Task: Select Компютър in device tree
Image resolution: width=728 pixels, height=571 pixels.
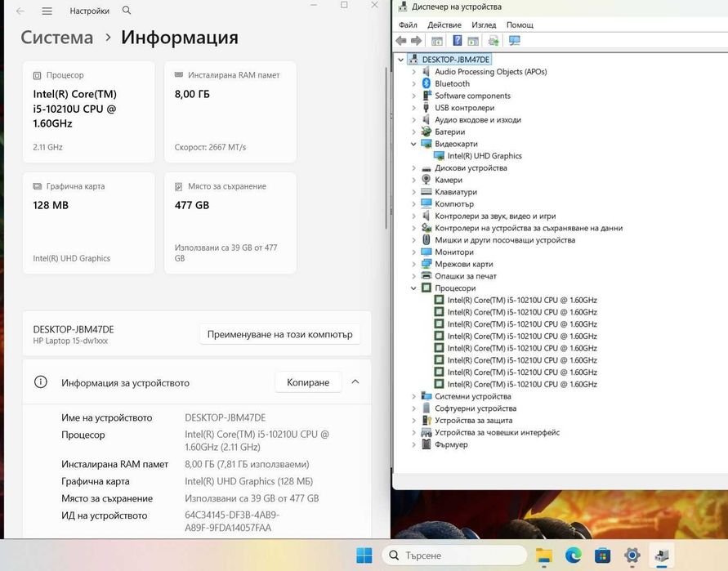Action: click(454, 203)
